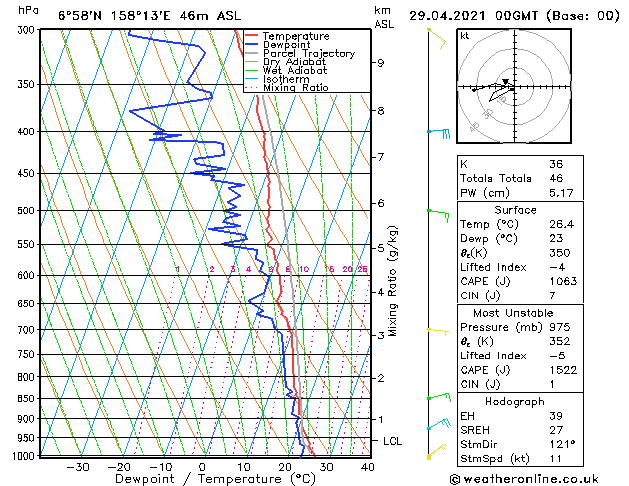Click the K index value 36

tap(556, 164)
